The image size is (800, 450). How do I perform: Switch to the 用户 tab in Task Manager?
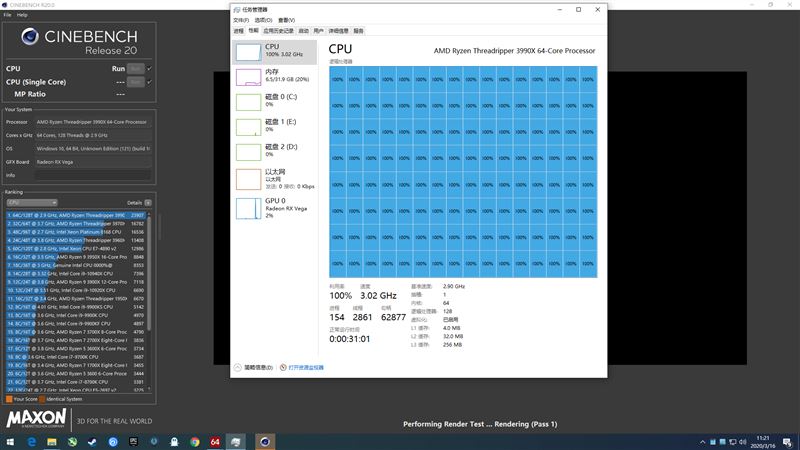tap(318, 31)
